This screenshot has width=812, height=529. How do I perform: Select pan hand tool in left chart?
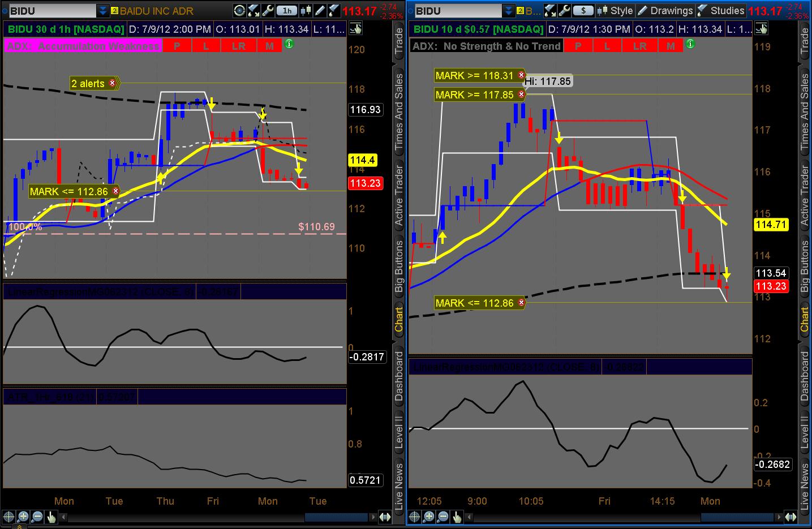(x=51, y=517)
